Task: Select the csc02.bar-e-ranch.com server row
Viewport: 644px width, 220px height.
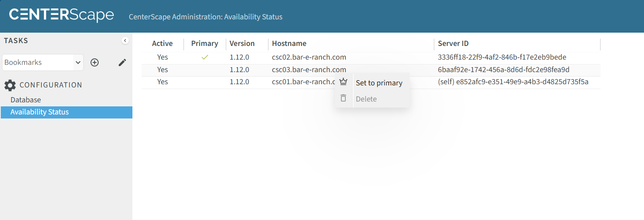Action: (x=309, y=57)
